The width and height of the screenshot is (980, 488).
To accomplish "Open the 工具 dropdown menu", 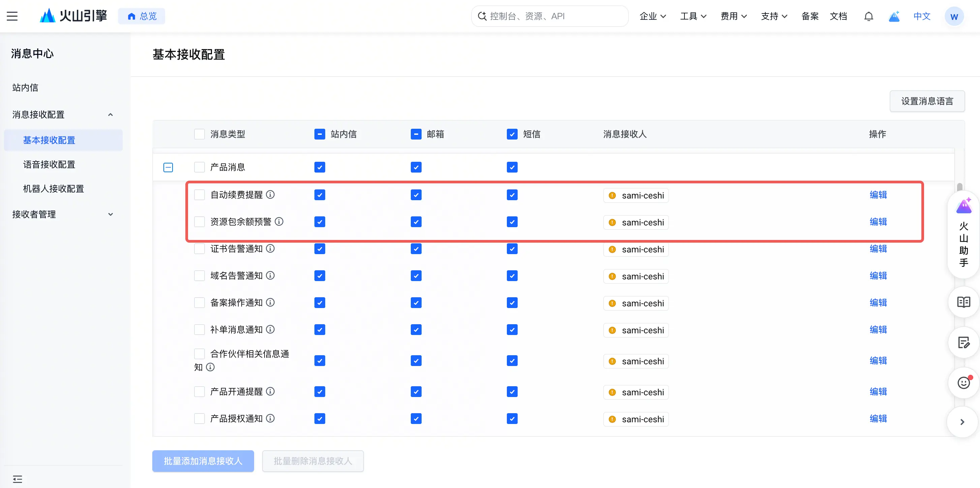I will pyautogui.click(x=693, y=16).
